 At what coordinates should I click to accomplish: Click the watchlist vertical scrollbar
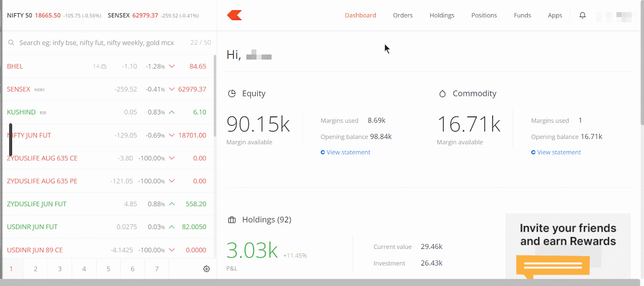click(x=215, y=97)
